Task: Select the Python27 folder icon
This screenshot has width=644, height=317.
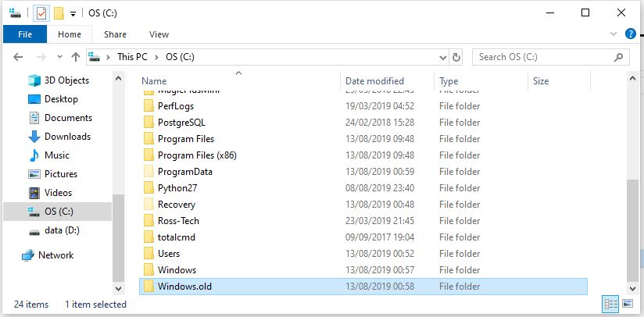Action: pyautogui.click(x=148, y=188)
